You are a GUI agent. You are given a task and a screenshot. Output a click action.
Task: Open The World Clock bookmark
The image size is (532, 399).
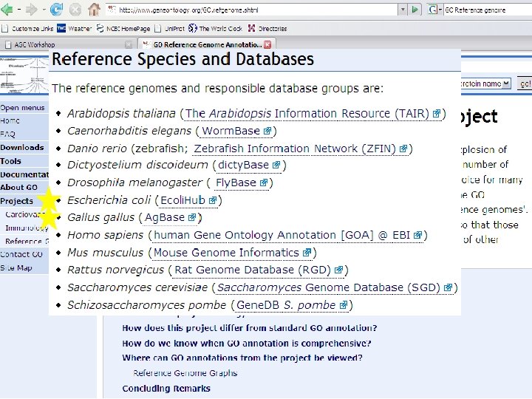click(216, 29)
